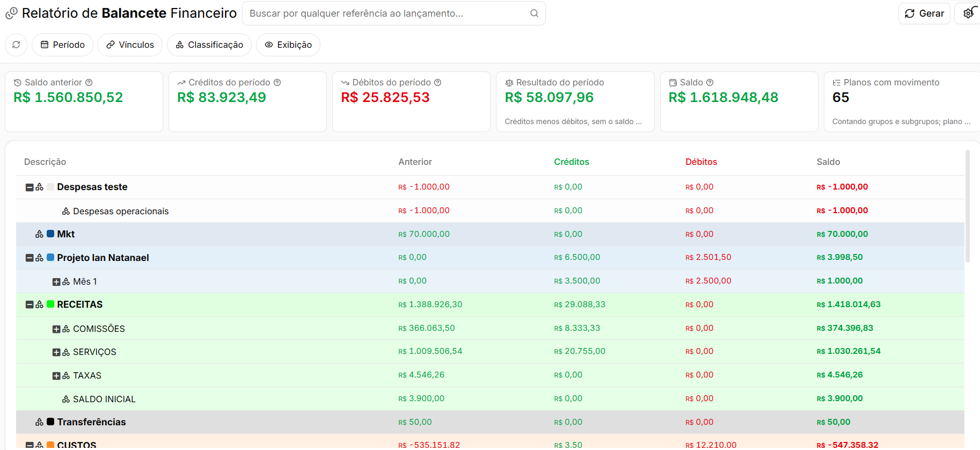The width and height of the screenshot is (980, 450).
Task: Click the history icon on Saldo anterior card
Action: (x=18, y=83)
